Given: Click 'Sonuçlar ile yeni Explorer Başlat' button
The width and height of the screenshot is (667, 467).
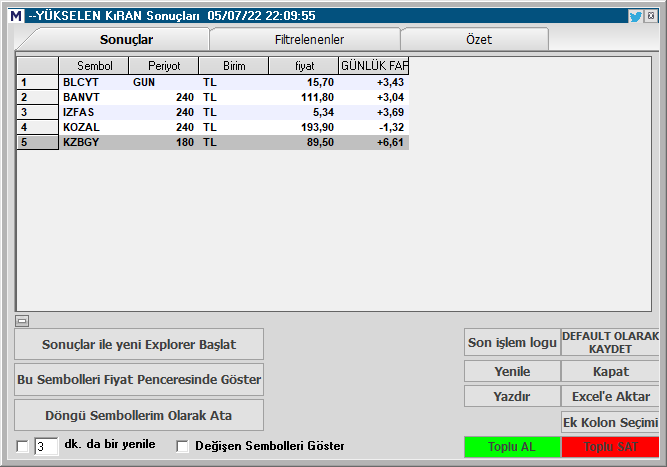Looking at the screenshot, I should point(139,344).
